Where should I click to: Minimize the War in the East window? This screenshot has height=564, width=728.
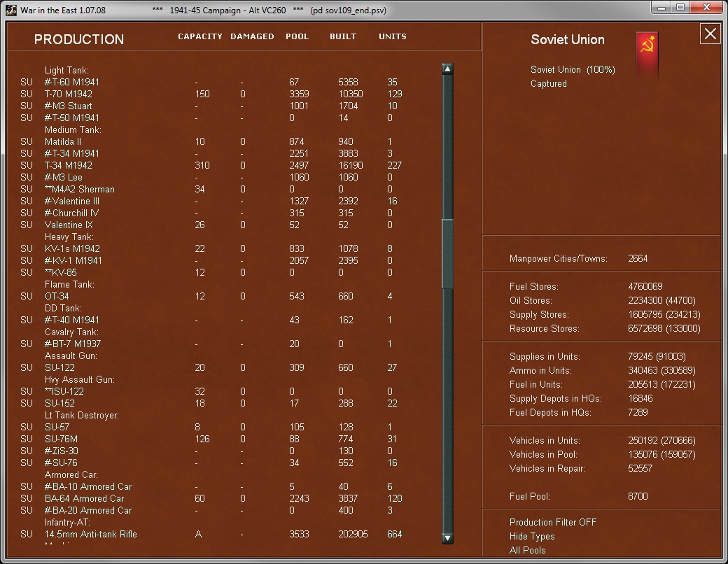661,8
